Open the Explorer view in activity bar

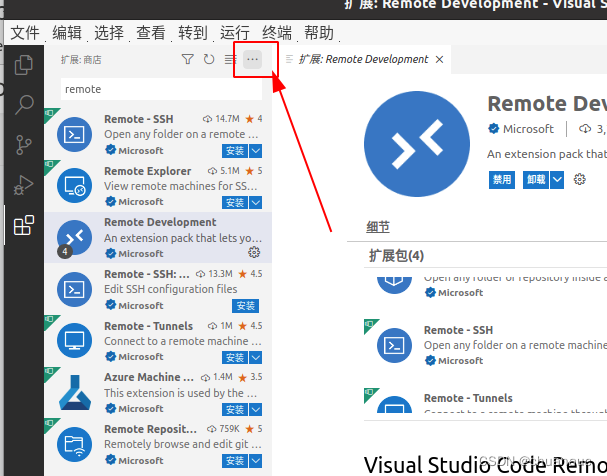click(x=24, y=65)
